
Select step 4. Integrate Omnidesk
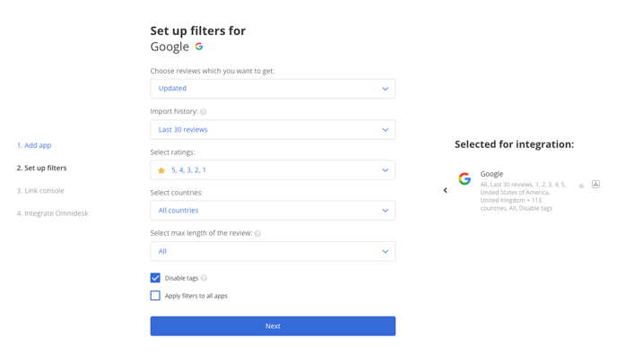[x=52, y=213]
